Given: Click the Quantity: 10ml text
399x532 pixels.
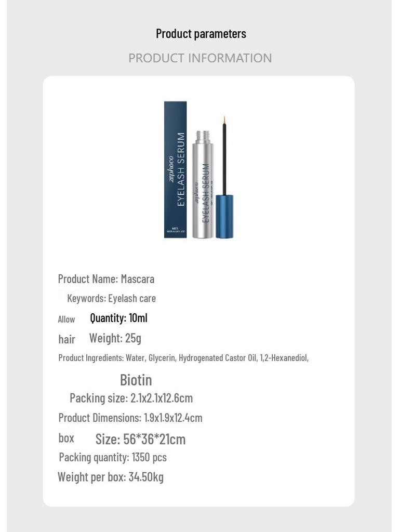Looking at the screenshot, I should tap(118, 318).
